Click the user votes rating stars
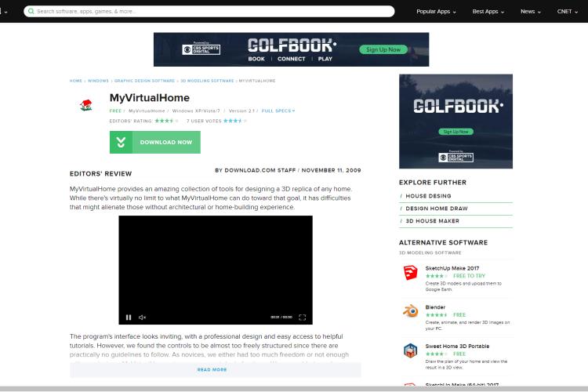The image size is (588, 392). coord(235,121)
